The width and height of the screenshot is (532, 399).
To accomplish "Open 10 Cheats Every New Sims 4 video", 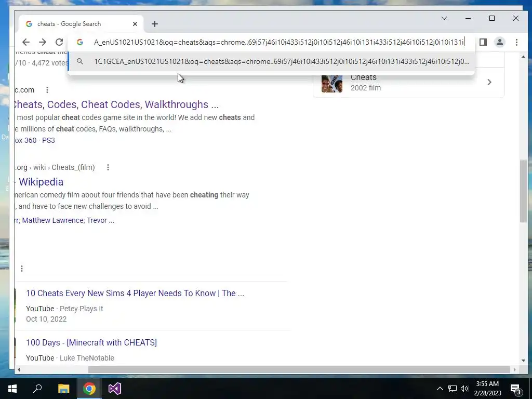I will pos(135,293).
